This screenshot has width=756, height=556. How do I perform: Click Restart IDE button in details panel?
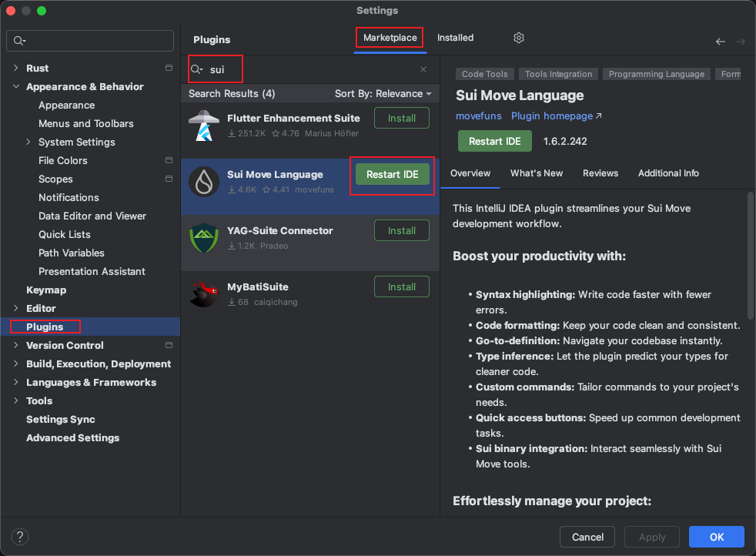tap(495, 141)
